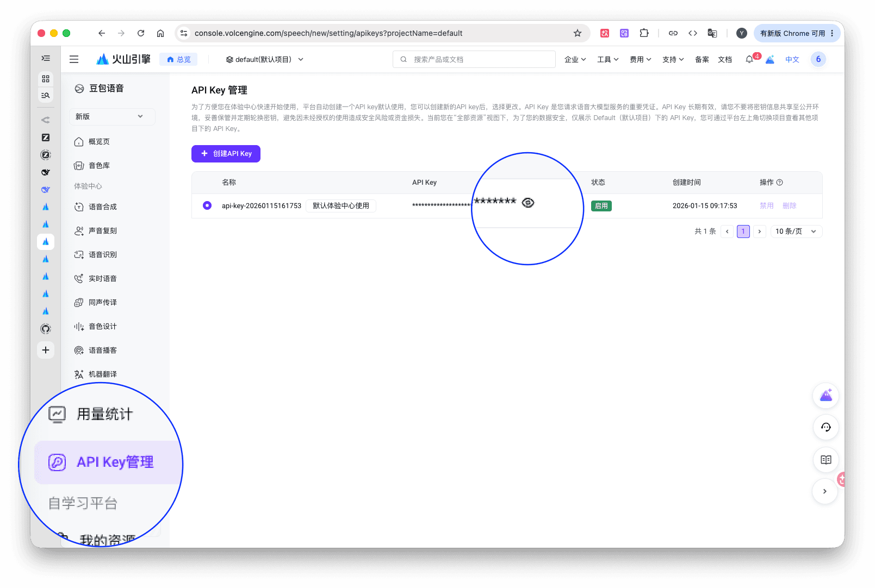Image resolution: width=875 pixels, height=588 pixels.
Task: Click the browser back arrow
Action: pos(102,33)
